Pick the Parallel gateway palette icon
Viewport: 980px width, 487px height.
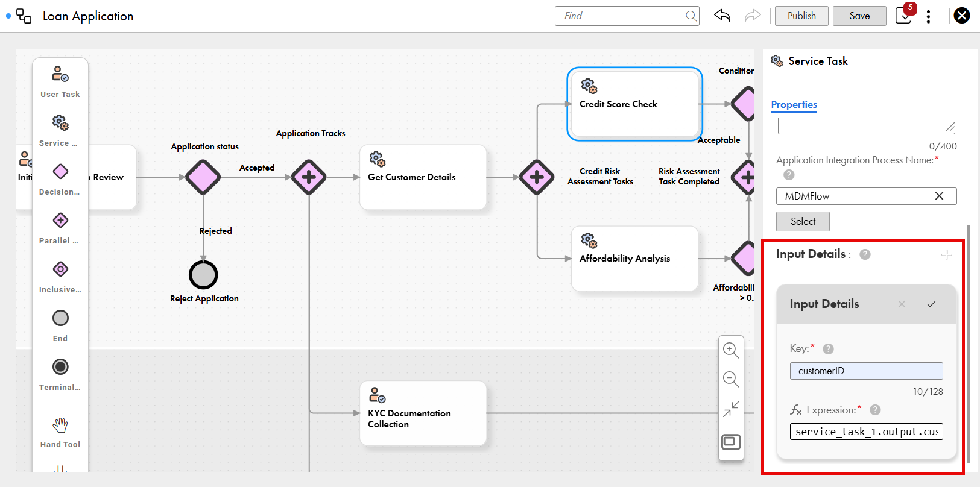60,220
